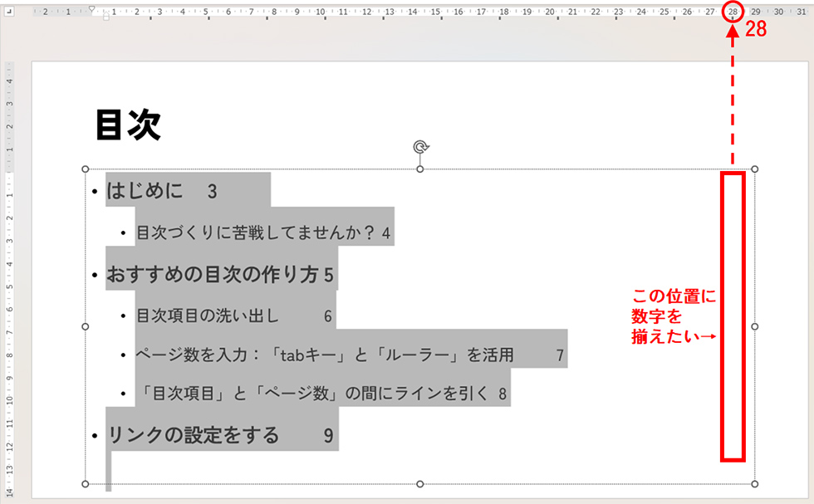Click the heading リンクの設定をする
The width and height of the screenshot is (814, 504).
(193, 435)
